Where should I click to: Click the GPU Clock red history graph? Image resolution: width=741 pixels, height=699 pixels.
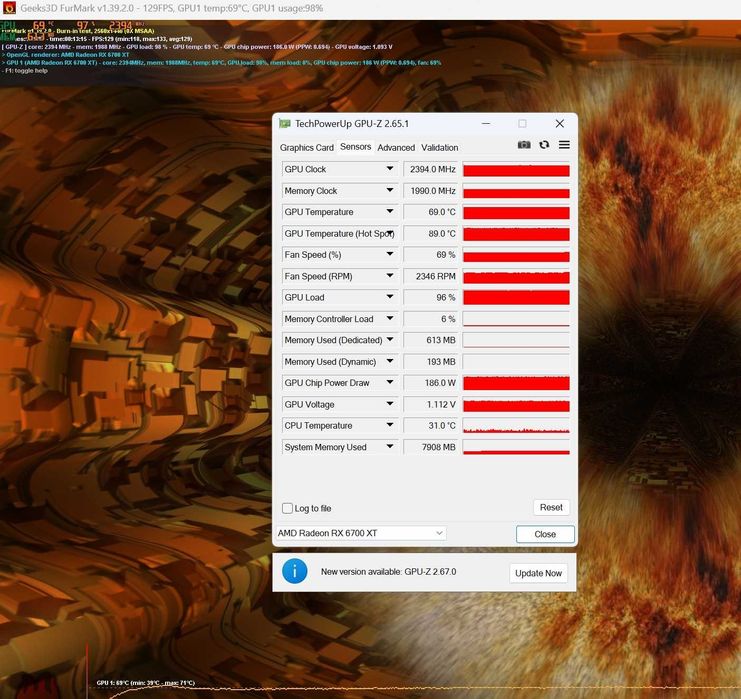(516, 170)
